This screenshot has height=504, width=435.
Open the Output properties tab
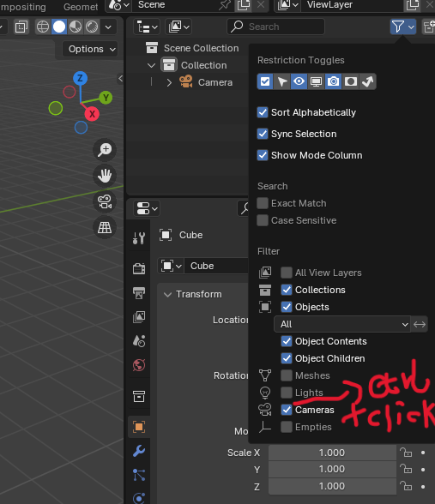coord(139,292)
